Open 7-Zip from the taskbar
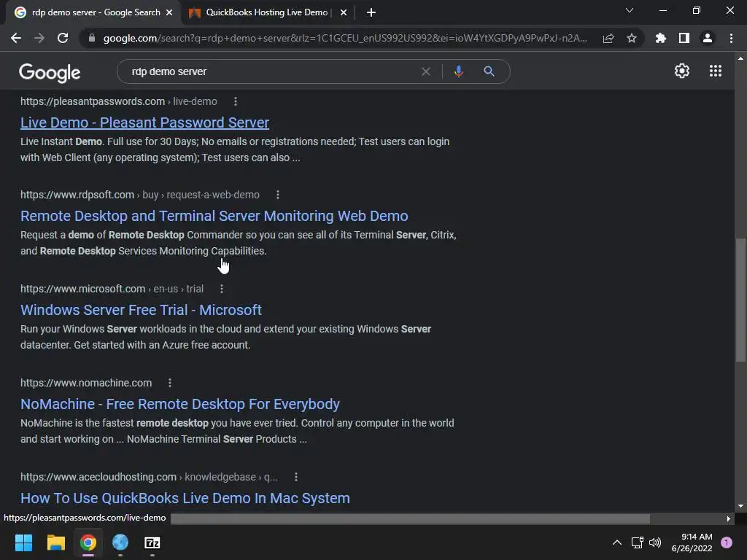Image resolution: width=747 pixels, height=560 pixels. (152, 542)
